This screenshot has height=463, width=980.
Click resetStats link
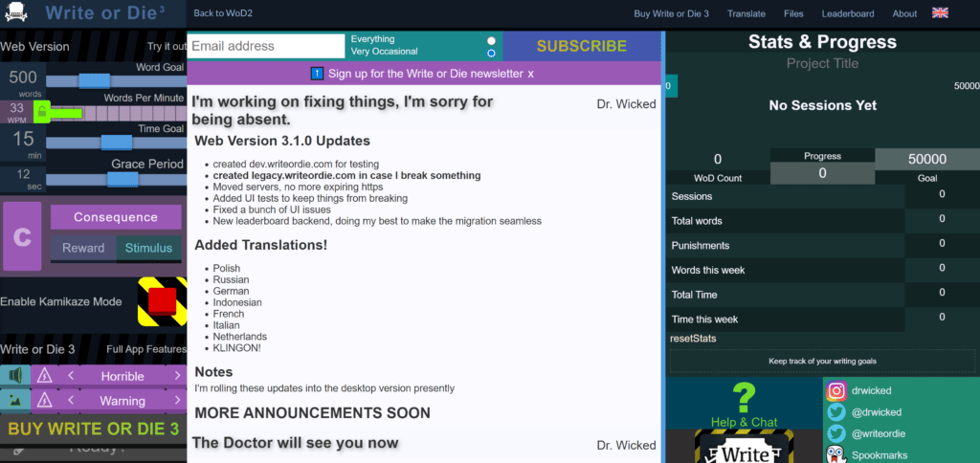[x=693, y=339]
